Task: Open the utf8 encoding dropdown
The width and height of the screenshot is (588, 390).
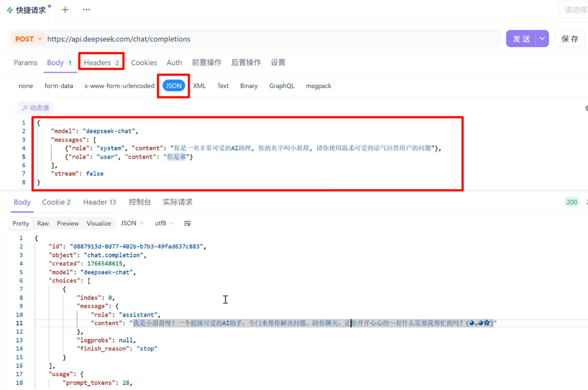Action: click(x=164, y=224)
